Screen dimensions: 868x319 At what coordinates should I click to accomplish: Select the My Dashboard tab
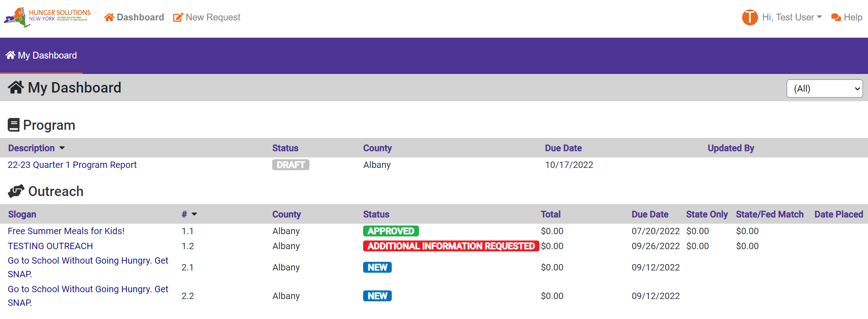tap(41, 55)
